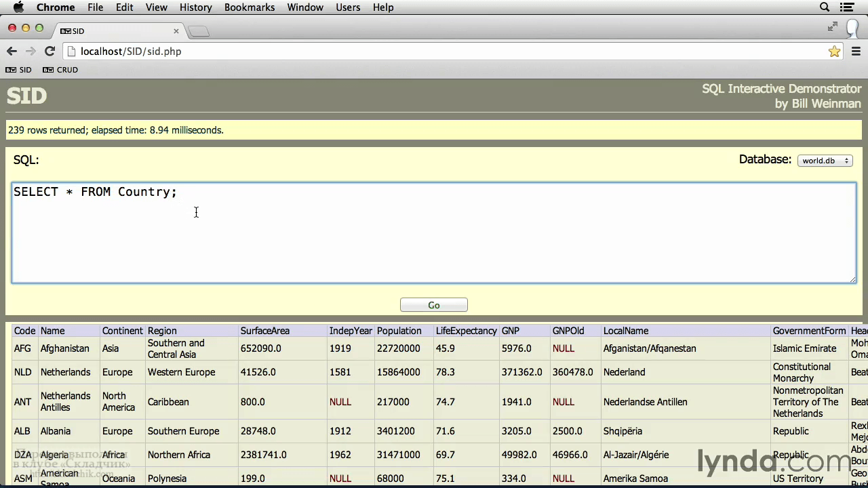
Task: Click the IndepYear column header
Action: coord(351,331)
